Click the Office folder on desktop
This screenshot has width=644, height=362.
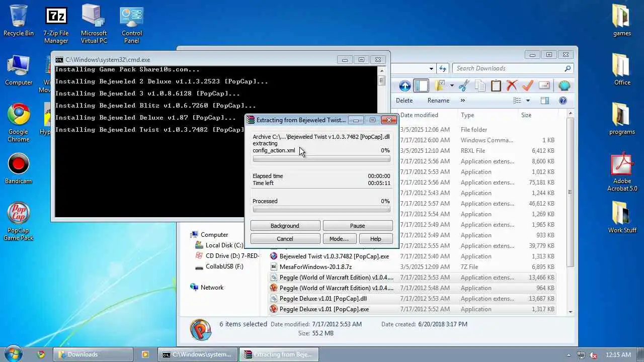pyautogui.click(x=622, y=69)
